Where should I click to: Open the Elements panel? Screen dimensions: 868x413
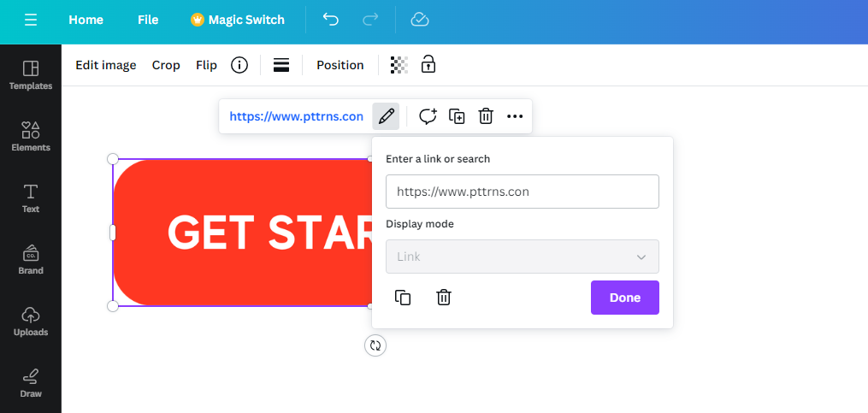[31, 136]
